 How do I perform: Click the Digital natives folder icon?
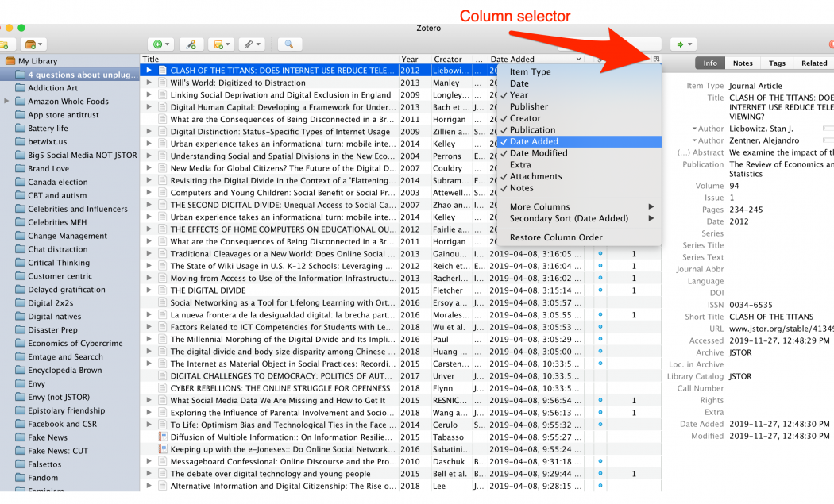tap(20, 317)
